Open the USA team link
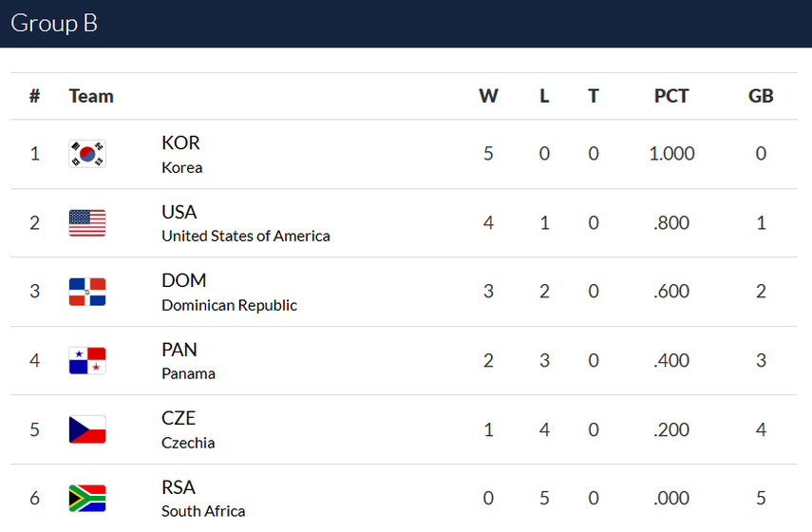The height and width of the screenshot is (532, 812). click(x=179, y=212)
